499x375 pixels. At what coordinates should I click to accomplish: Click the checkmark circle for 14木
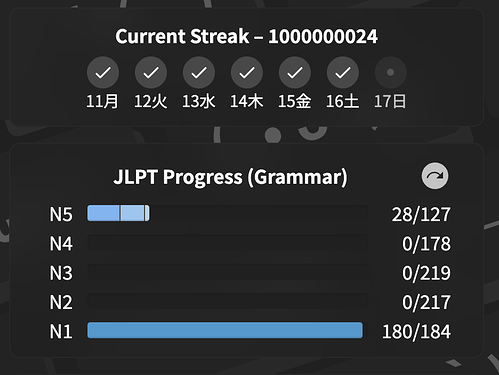247,72
